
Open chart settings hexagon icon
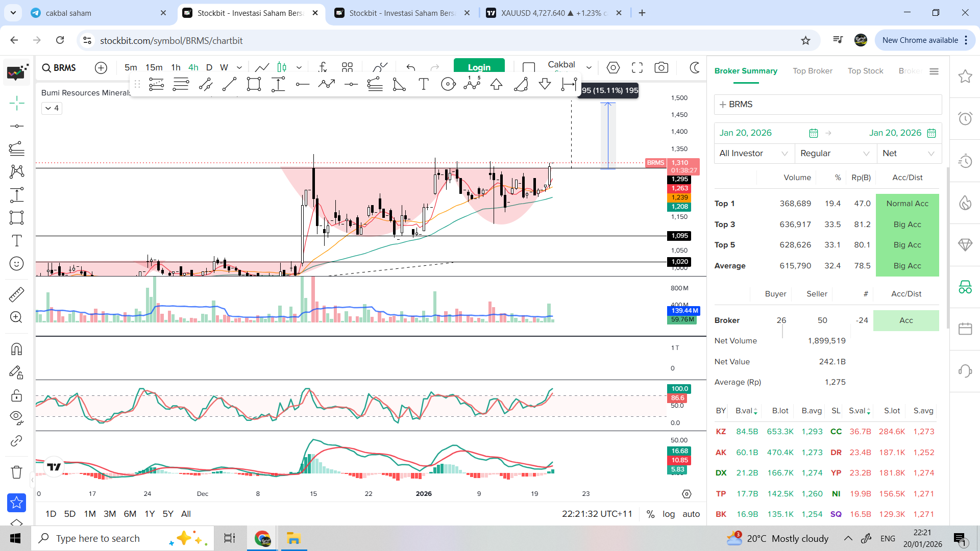[613, 67]
